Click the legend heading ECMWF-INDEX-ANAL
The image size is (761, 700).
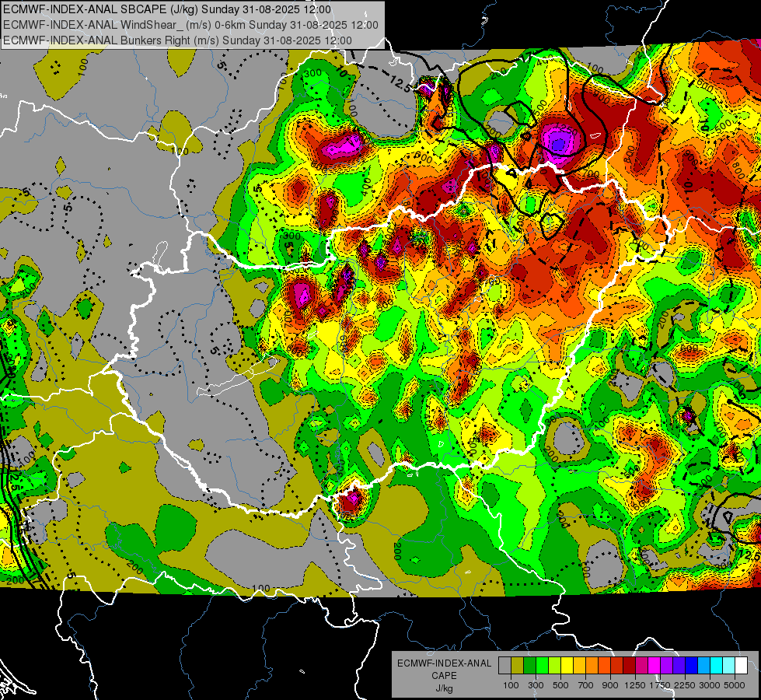tap(445, 663)
